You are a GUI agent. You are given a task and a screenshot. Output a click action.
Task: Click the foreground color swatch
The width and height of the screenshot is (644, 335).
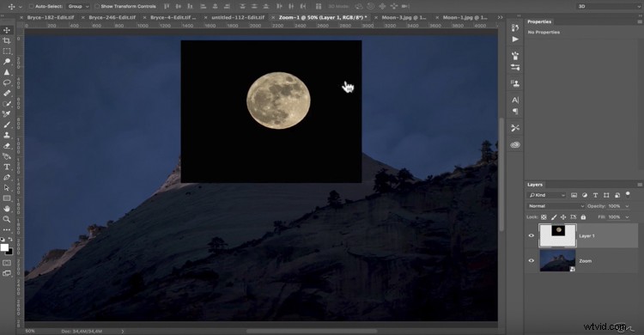tap(4, 247)
